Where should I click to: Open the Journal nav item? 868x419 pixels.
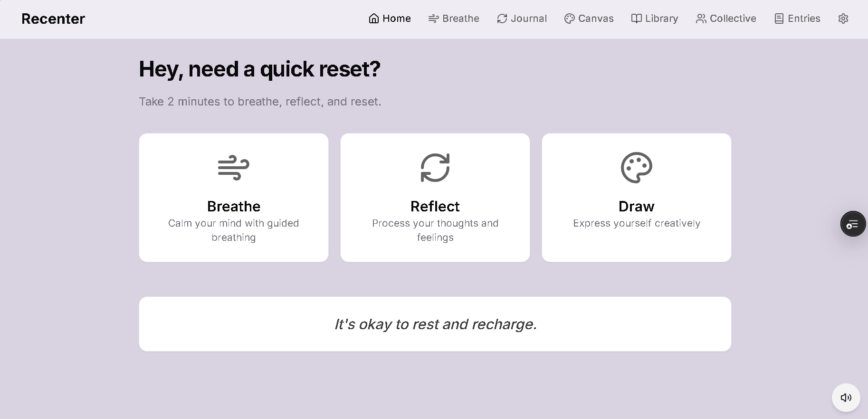[522, 19]
